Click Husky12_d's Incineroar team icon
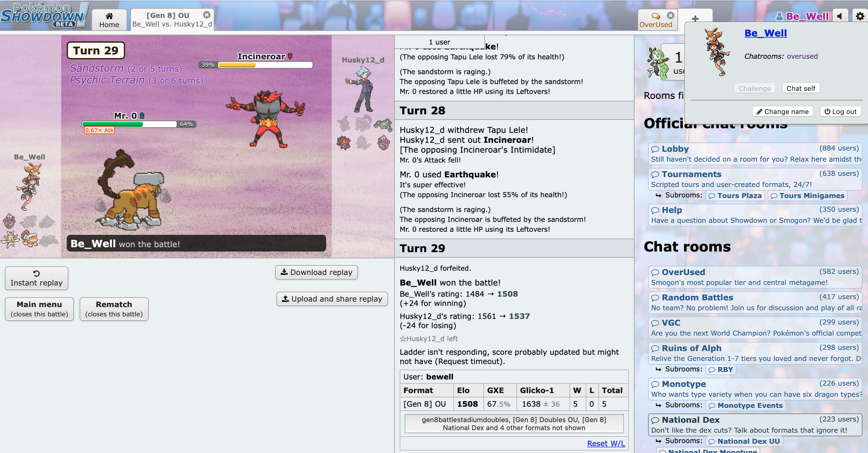 coord(344,142)
